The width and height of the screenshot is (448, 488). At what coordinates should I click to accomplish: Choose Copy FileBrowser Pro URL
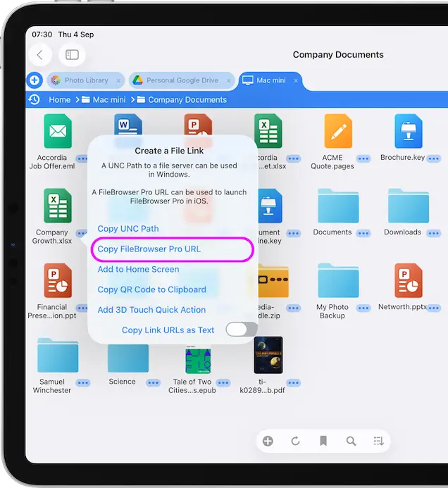149,249
